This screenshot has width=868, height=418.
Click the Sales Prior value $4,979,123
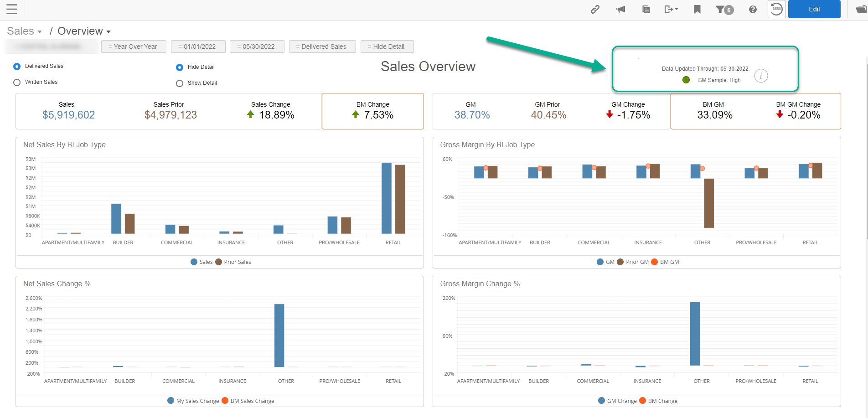coord(170,115)
